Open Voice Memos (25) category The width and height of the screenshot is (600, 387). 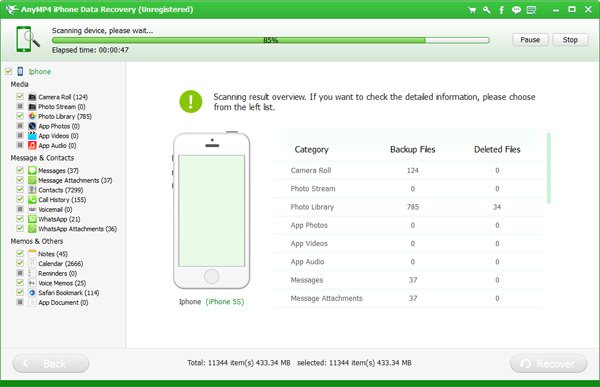(62, 283)
